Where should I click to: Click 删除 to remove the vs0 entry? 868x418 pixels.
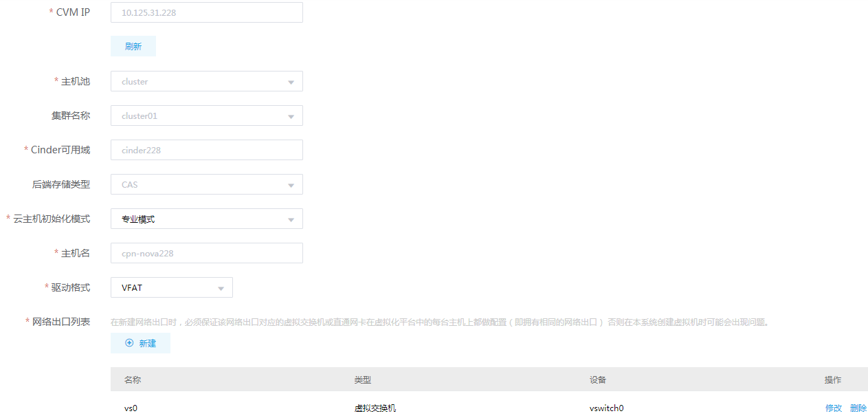tap(857, 407)
